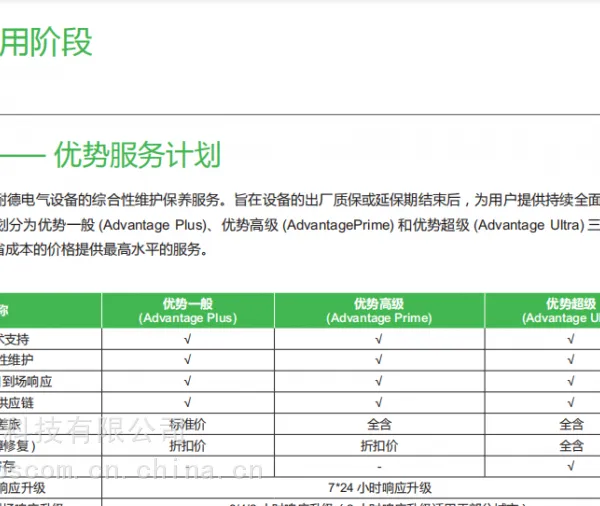Click the dash in Advantage Prime column
Image resolution: width=600 pixels, height=506 pixels.
pyautogui.click(x=379, y=467)
